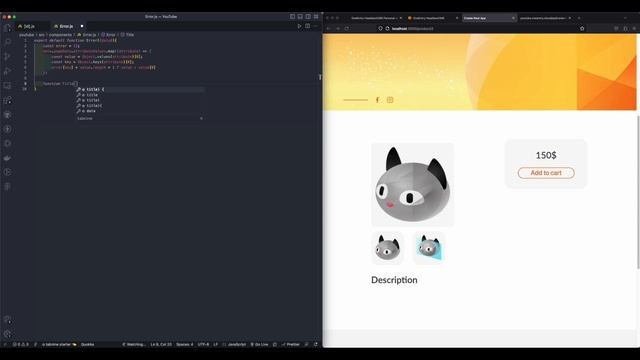Click the localhost URL address field
The image size is (640, 360).
[x=482, y=29]
